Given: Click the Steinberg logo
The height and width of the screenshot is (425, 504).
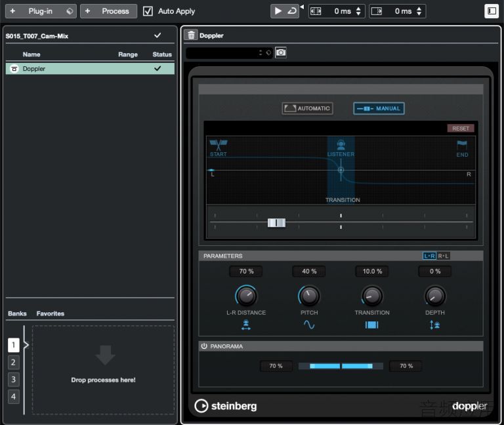Looking at the screenshot, I should (x=226, y=406).
